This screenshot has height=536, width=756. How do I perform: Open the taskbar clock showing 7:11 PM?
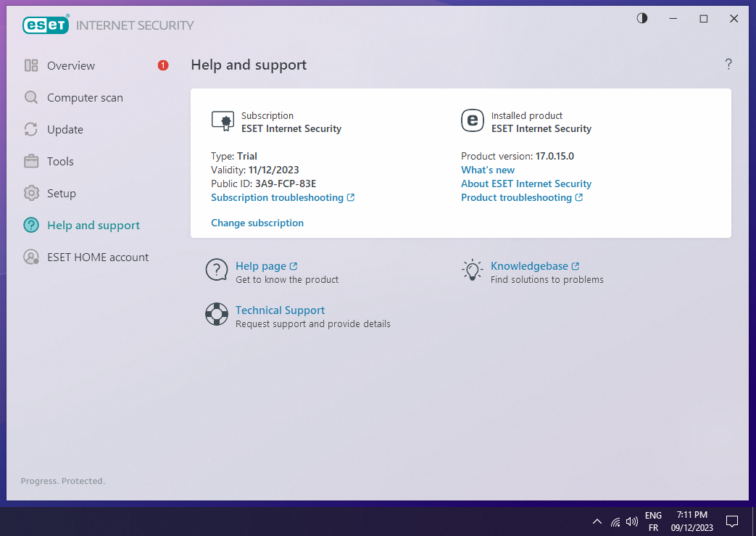692,521
